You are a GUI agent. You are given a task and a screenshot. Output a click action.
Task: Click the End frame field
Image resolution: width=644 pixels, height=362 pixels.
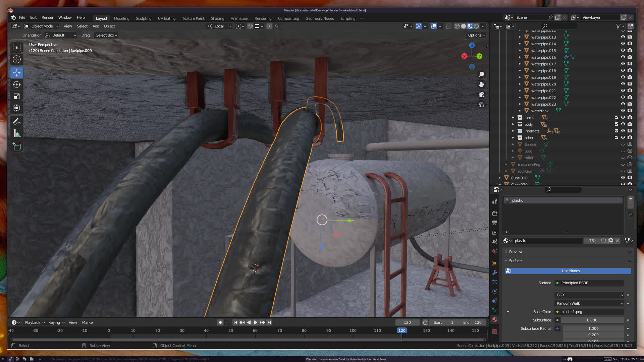(x=473, y=322)
